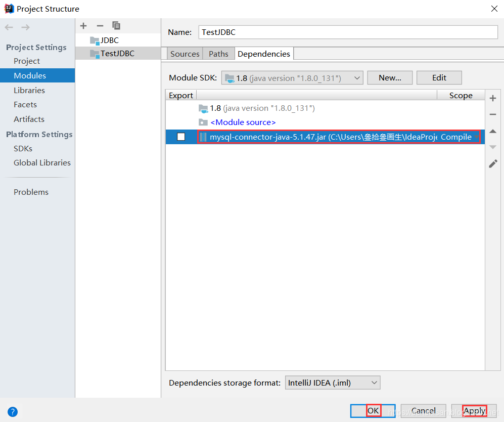Image resolution: width=504 pixels, height=422 pixels.
Task: Remove dependency using minus icon
Action: click(493, 114)
